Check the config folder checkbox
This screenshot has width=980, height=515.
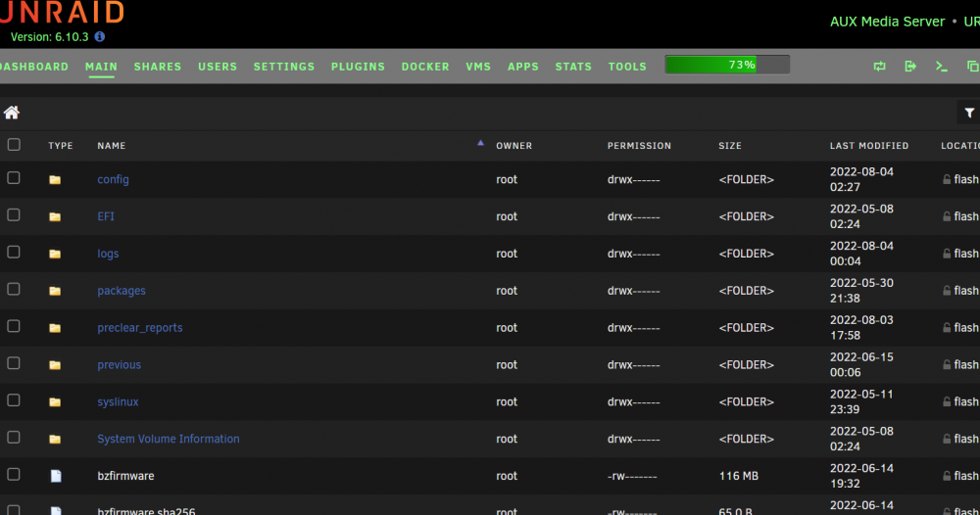tap(14, 178)
